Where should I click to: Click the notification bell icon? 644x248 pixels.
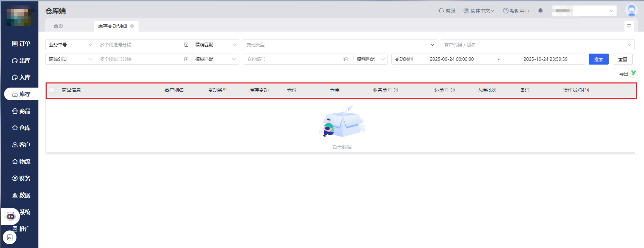(x=540, y=11)
